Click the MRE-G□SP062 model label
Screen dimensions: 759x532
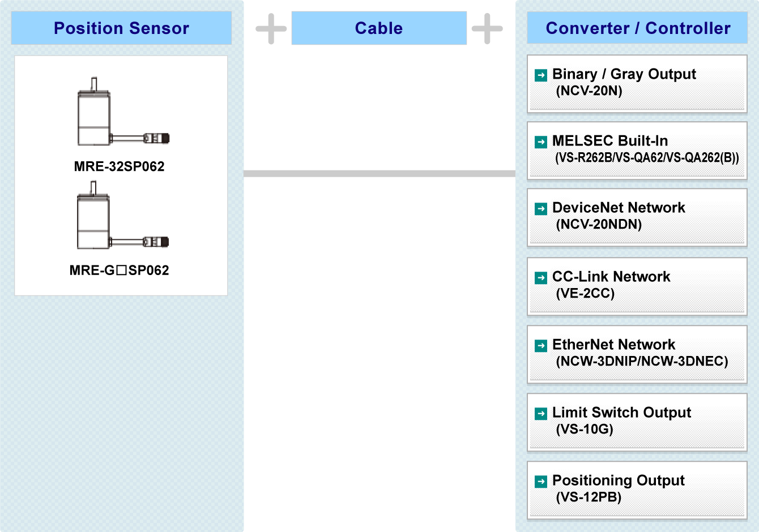[x=119, y=270]
